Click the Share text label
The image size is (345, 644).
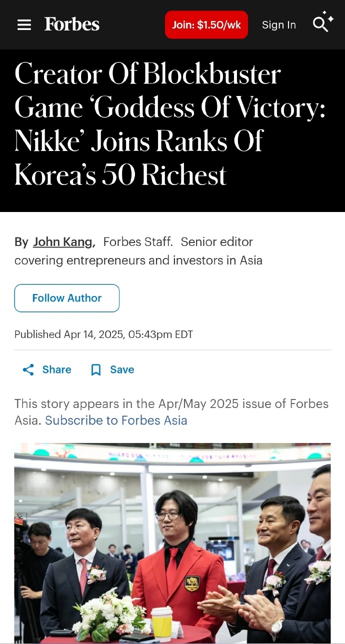(x=56, y=369)
